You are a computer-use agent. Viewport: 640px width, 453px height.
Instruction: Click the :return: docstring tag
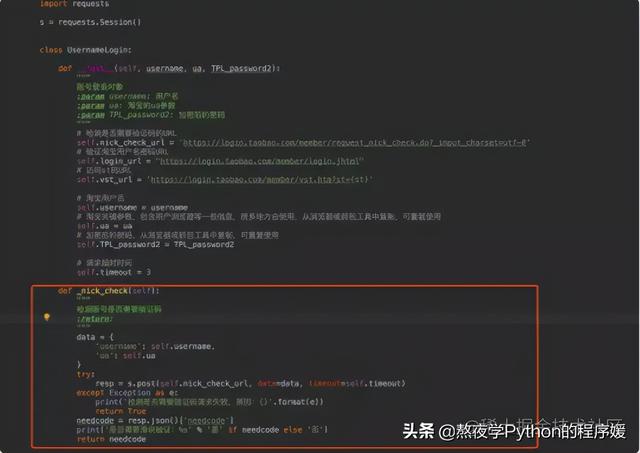pos(95,319)
